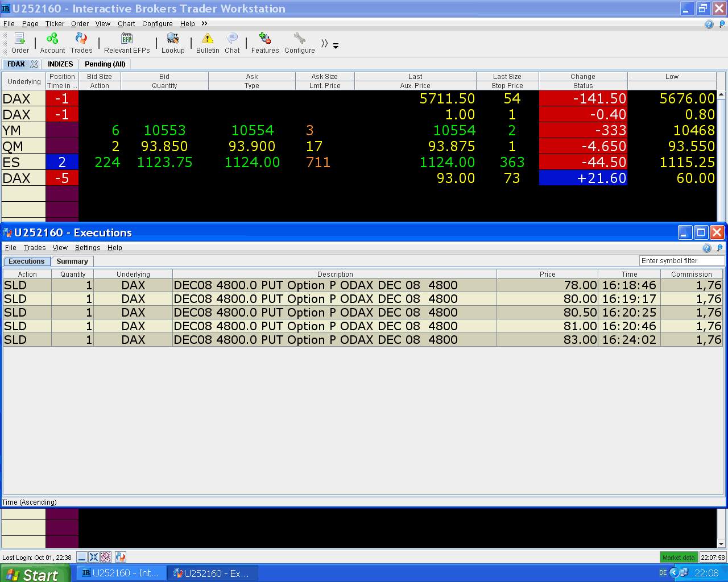Click the network icon in system tray

click(x=684, y=573)
